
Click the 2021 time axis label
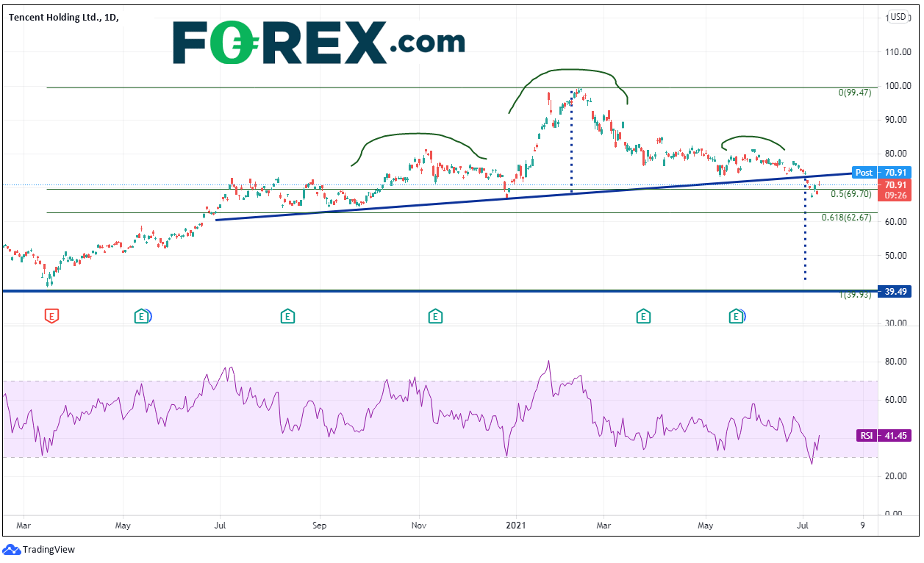516,526
